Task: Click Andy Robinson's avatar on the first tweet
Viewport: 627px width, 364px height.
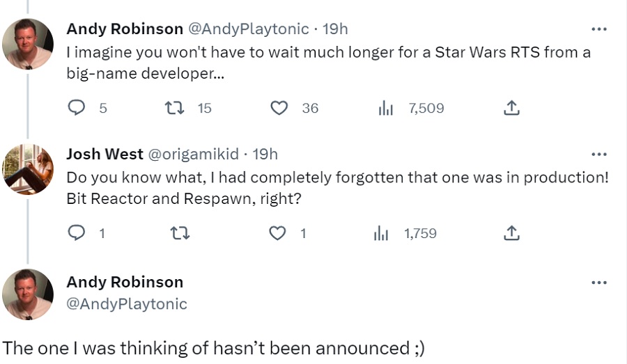Action: click(x=28, y=44)
